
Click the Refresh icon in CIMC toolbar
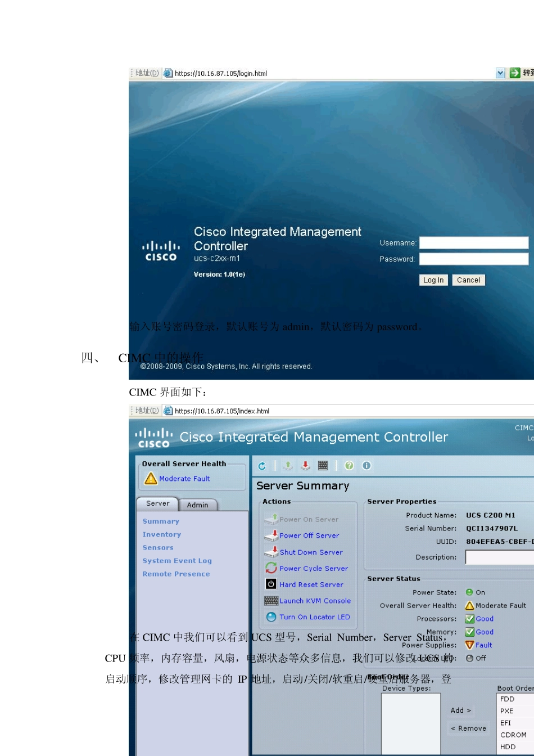(262, 466)
